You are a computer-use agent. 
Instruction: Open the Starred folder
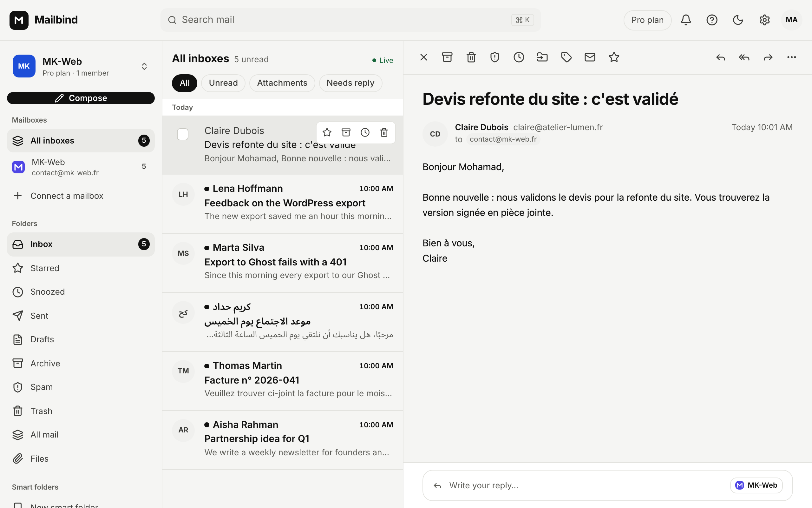[81, 268]
